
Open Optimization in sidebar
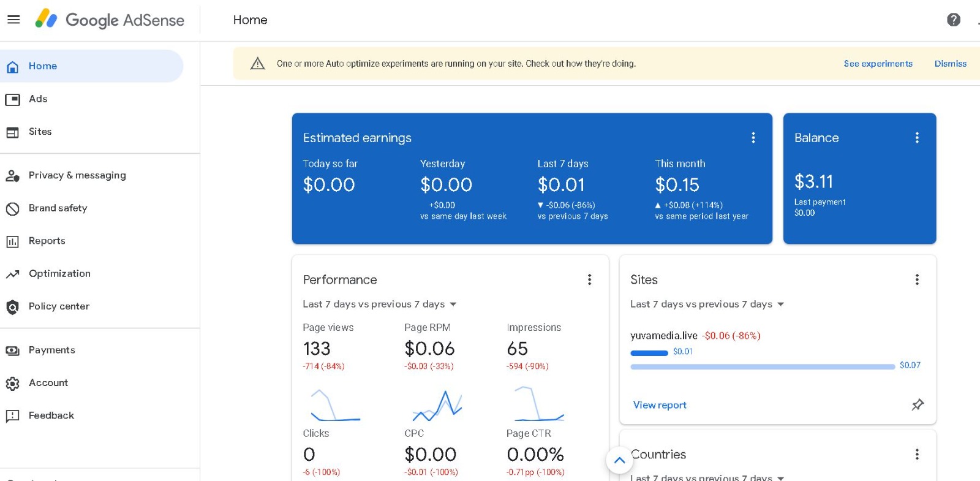pos(92,274)
